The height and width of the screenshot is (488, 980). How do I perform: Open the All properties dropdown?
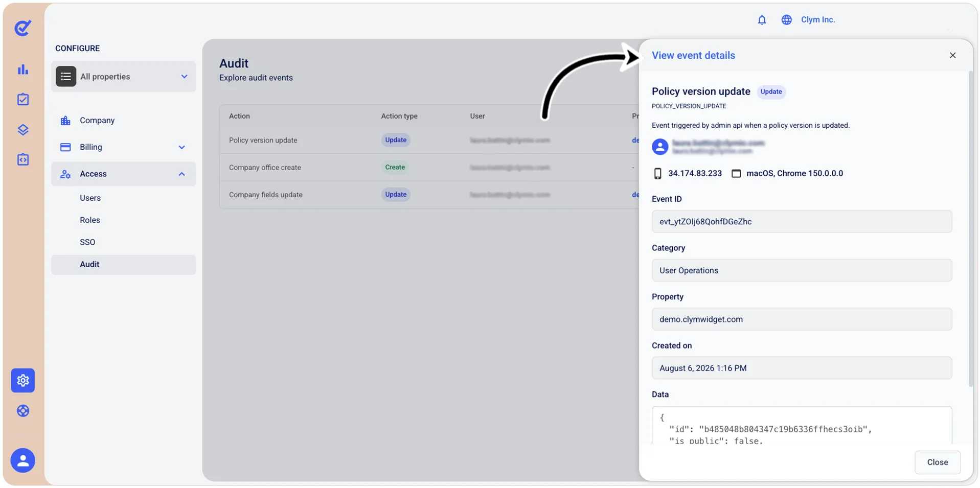click(x=124, y=77)
